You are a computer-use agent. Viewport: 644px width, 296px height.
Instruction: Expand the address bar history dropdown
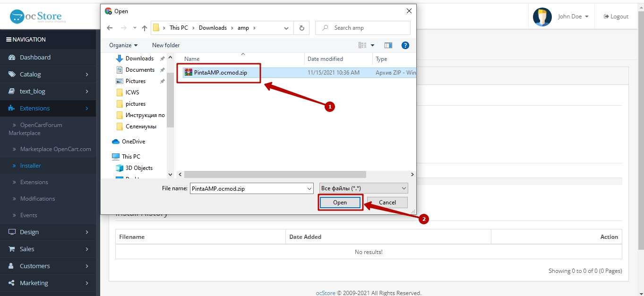[286, 28]
